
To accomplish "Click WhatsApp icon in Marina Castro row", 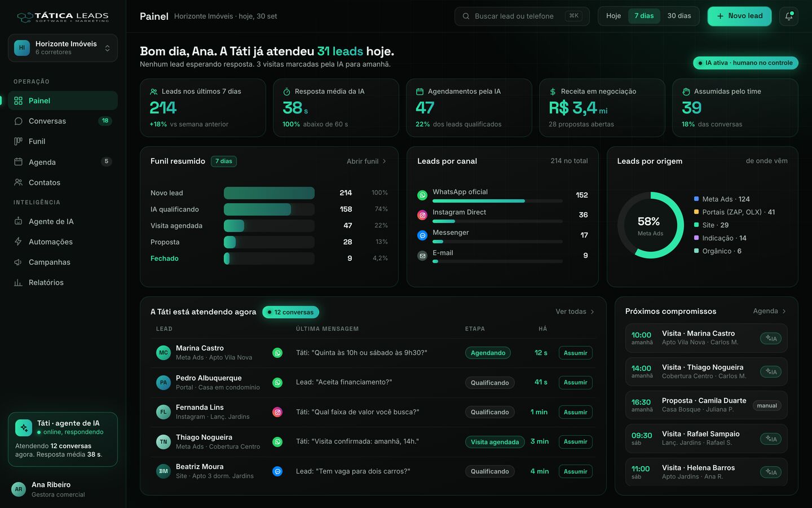I will point(277,353).
